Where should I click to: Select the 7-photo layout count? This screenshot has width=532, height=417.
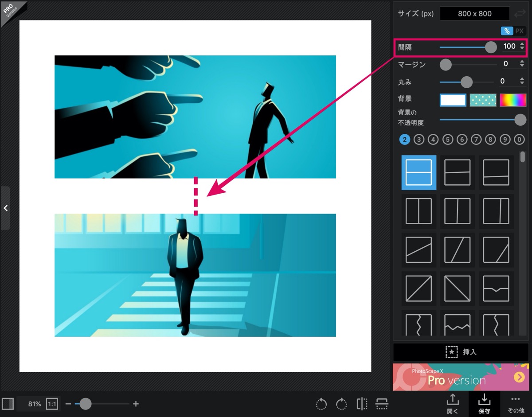coord(476,140)
